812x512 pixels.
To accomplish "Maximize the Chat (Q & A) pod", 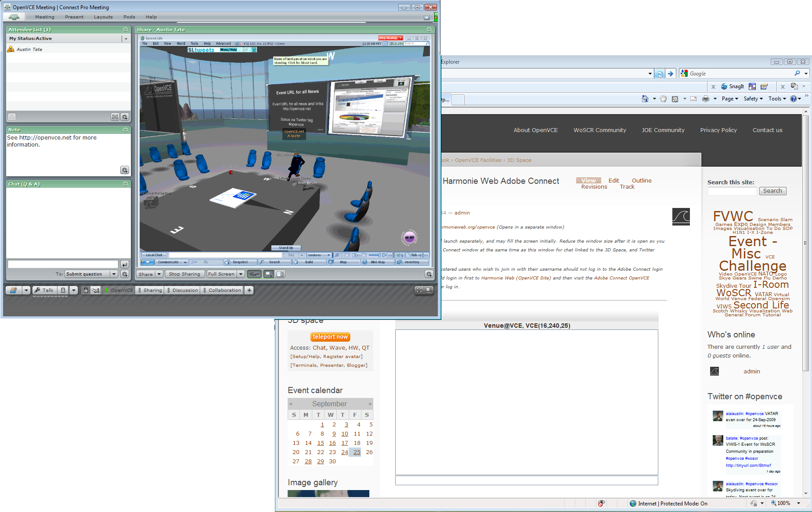I will pos(125,184).
